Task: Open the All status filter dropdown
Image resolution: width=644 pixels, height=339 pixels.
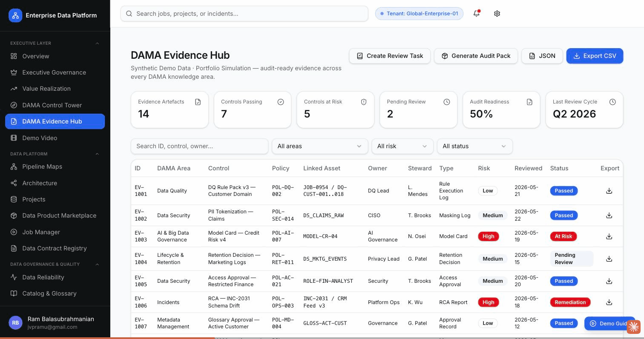Action: (475, 146)
